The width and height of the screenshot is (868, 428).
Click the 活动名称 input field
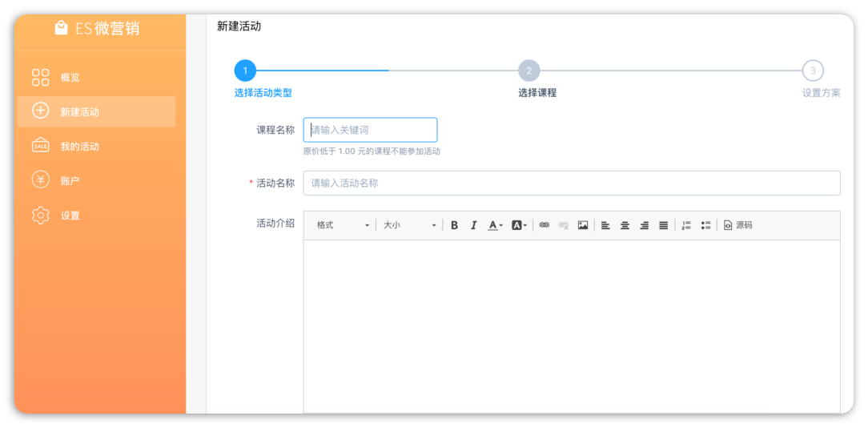point(571,183)
